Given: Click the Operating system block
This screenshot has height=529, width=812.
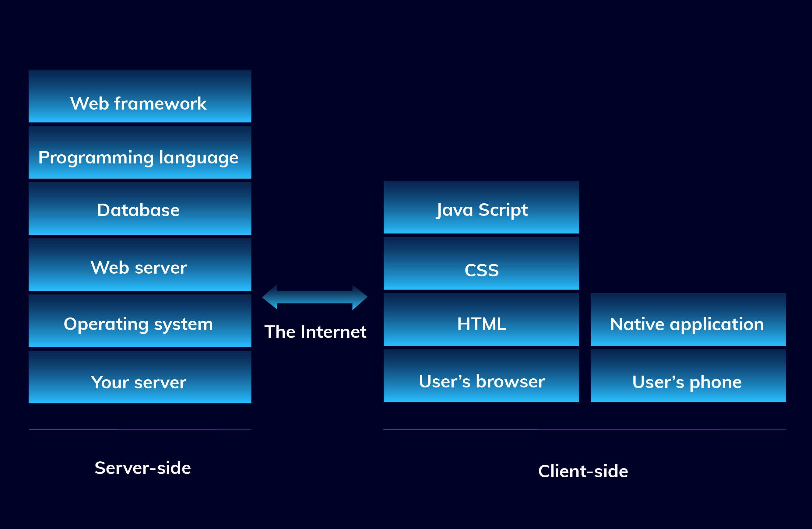Looking at the screenshot, I should tap(140, 321).
